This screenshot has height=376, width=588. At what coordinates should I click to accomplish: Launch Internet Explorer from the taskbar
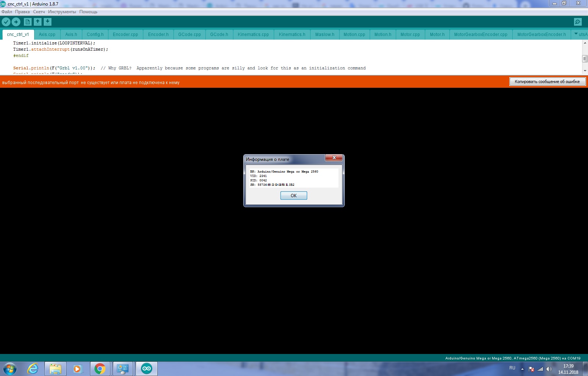click(x=33, y=369)
